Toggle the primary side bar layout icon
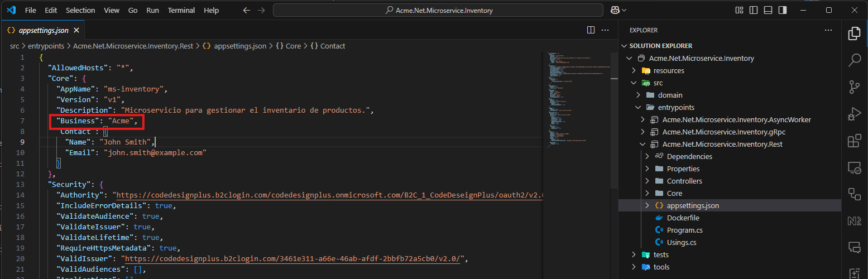This screenshot has width=868, height=279. (x=754, y=10)
